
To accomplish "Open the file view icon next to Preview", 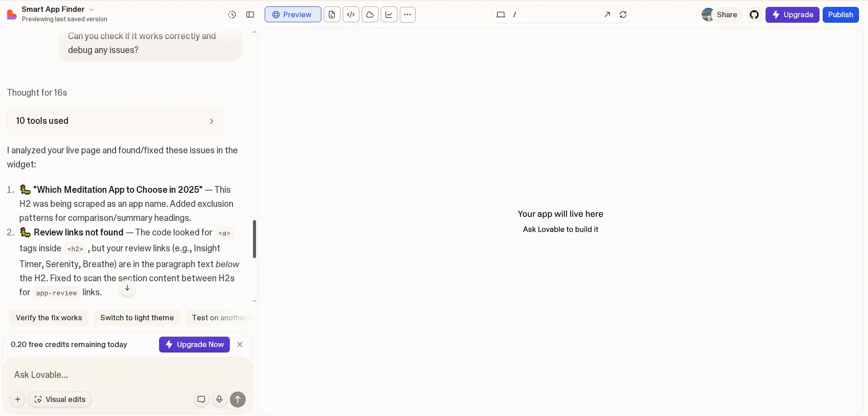I will (x=332, y=15).
